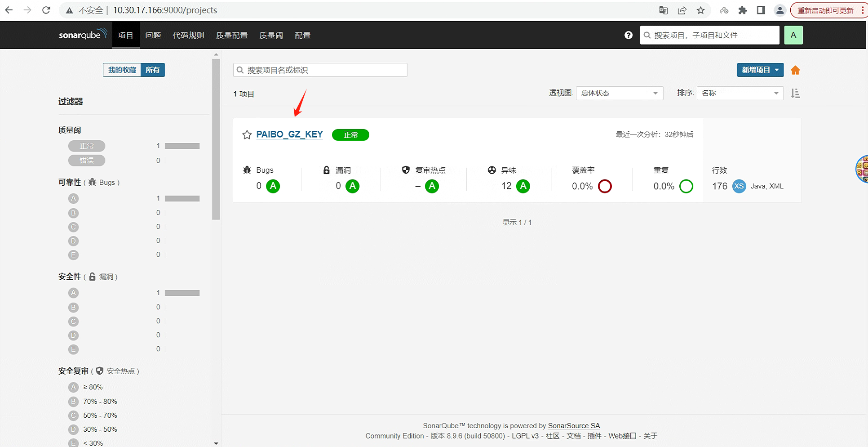Screen dimensions: 868x447
Task: Click the duplications green ring indicator
Action: [x=686, y=186]
